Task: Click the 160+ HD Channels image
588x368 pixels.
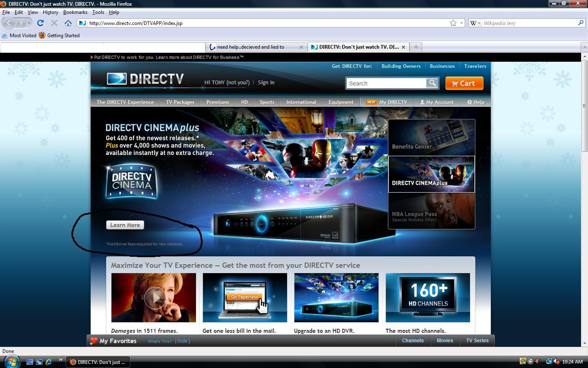Action: pyautogui.click(x=428, y=298)
